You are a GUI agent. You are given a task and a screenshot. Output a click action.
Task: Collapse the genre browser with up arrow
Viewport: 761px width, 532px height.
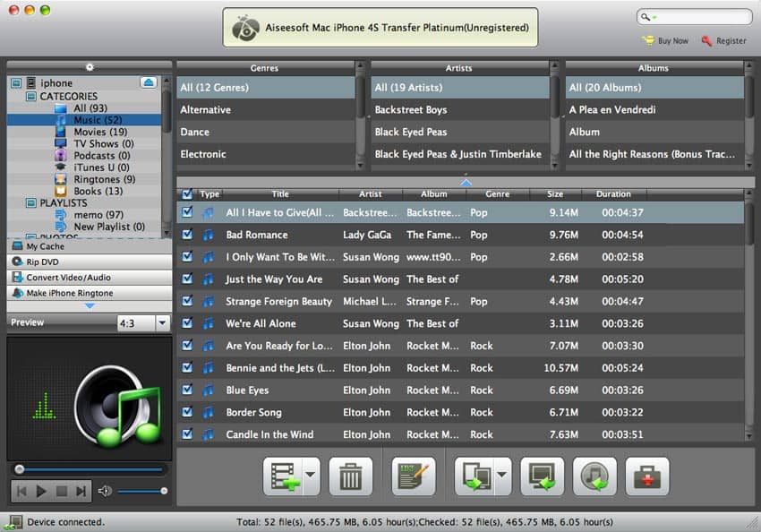pyautogui.click(x=466, y=183)
